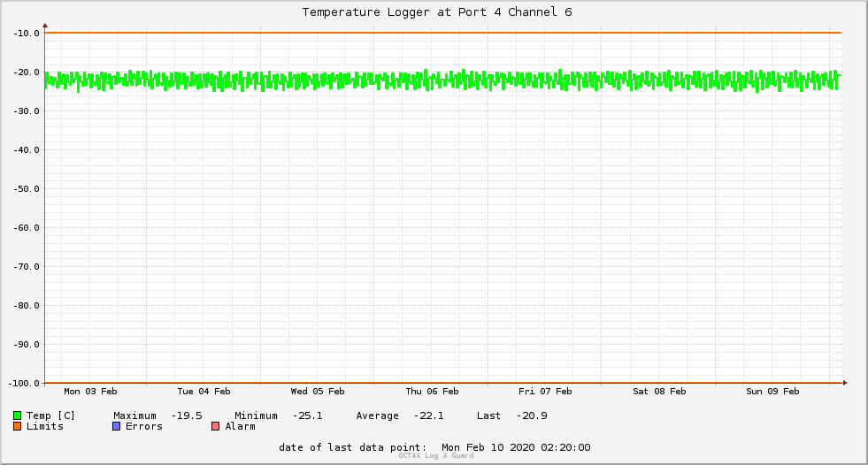Click the -20.0 y-axis label
The width and height of the screenshot is (868, 465).
[x=27, y=72]
